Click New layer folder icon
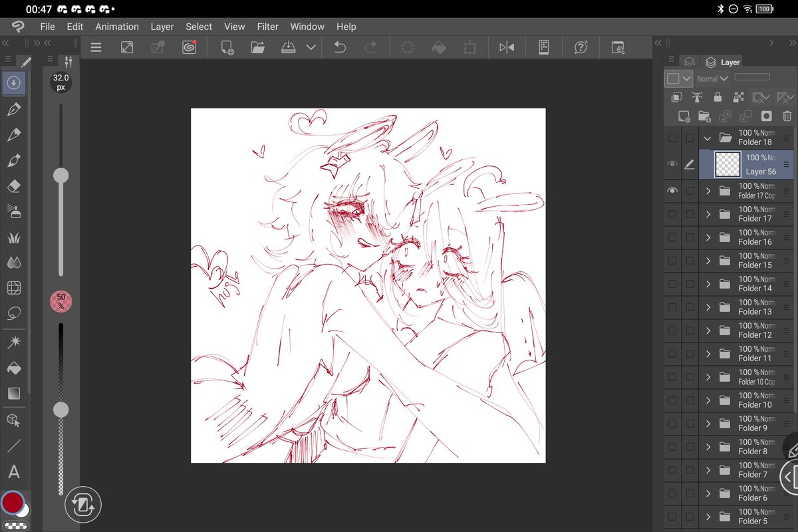This screenshot has width=798, height=532. pos(704,116)
